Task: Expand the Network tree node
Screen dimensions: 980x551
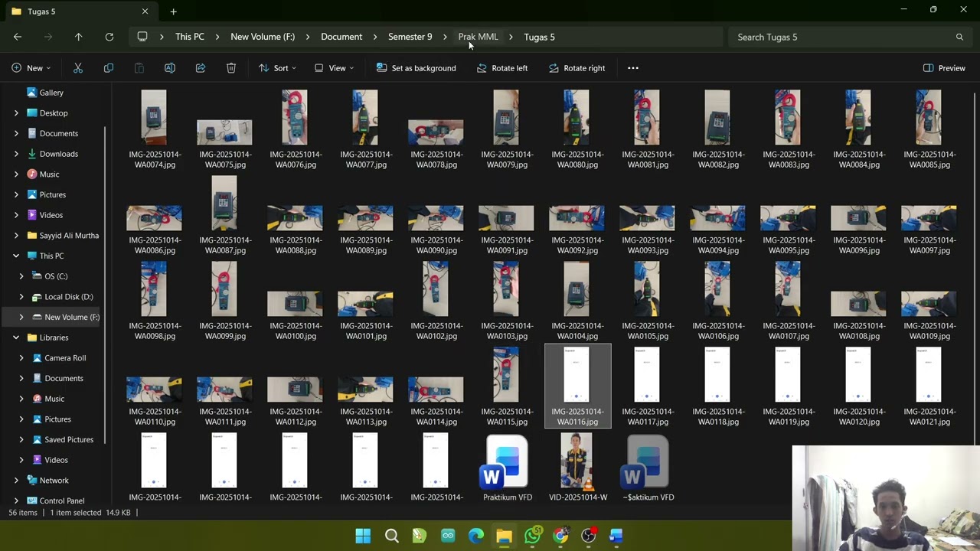Action: (x=16, y=481)
